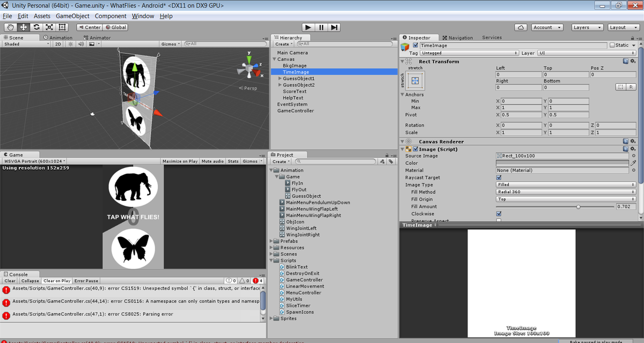
Task: Toggle scene audio speaker icon
Action: coord(80,44)
